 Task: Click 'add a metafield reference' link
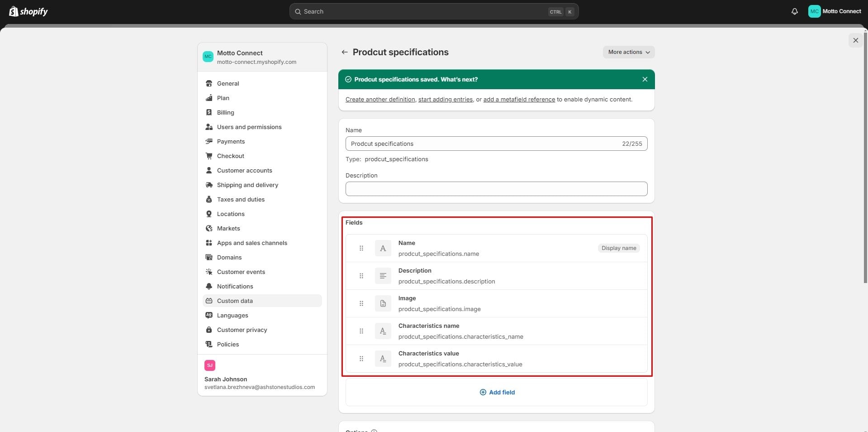tap(519, 99)
